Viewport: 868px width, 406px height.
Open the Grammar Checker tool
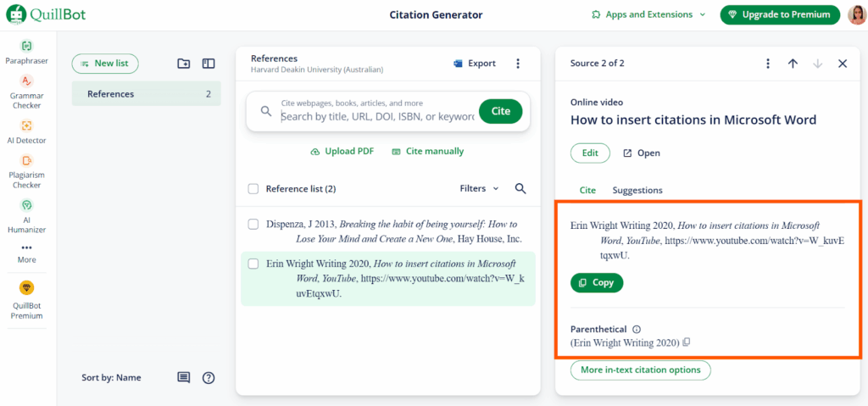pos(26,92)
